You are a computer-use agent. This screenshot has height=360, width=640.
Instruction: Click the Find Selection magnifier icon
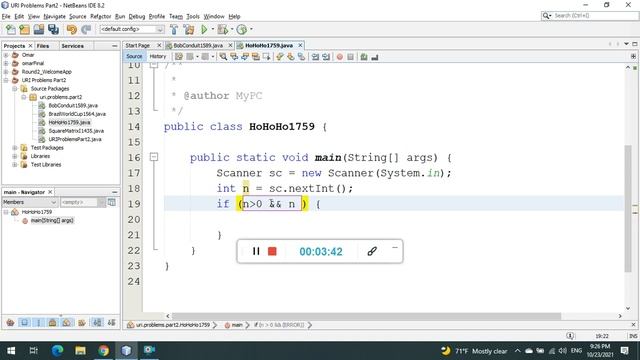[x=223, y=57]
